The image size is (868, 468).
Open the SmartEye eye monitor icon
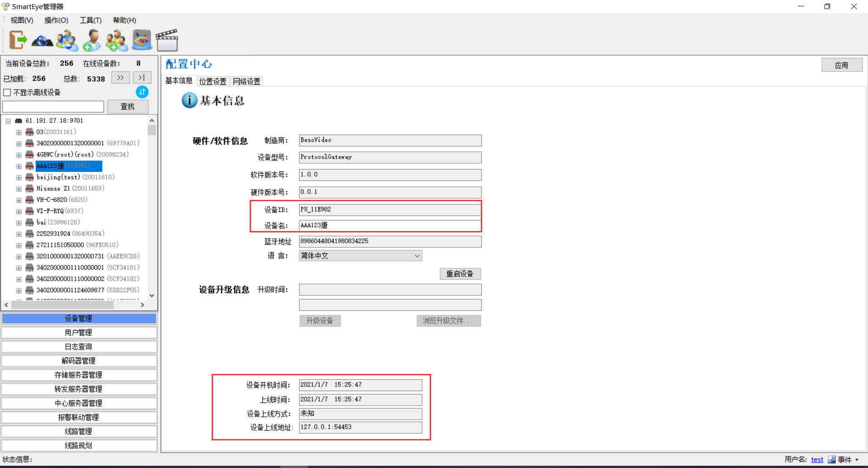point(142,40)
